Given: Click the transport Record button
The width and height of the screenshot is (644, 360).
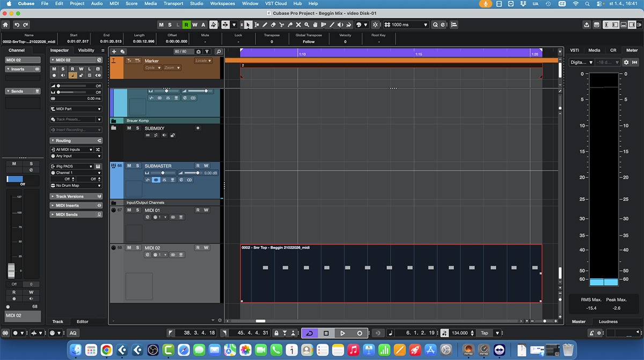Looking at the screenshot, I should pyautogui.click(x=360, y=333).
